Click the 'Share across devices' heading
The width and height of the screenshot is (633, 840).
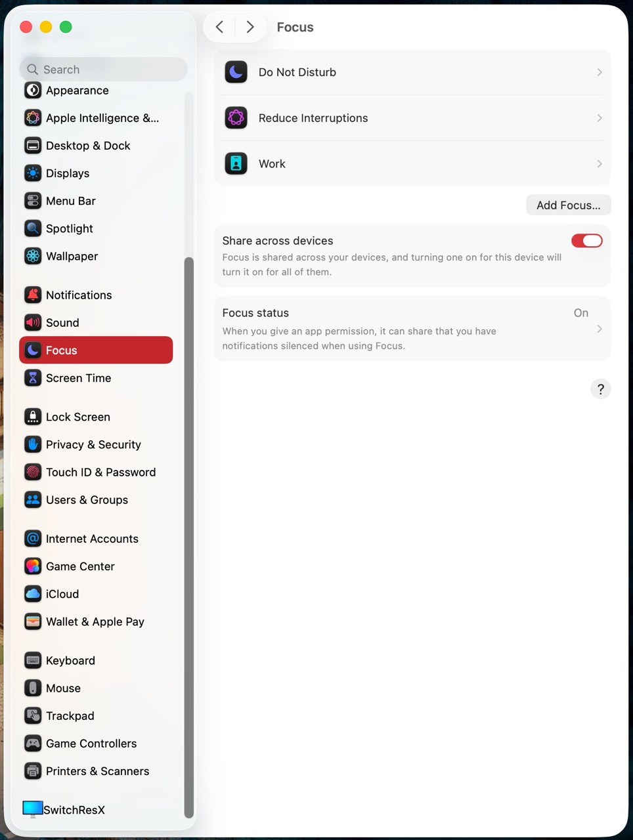coord(278,241)
